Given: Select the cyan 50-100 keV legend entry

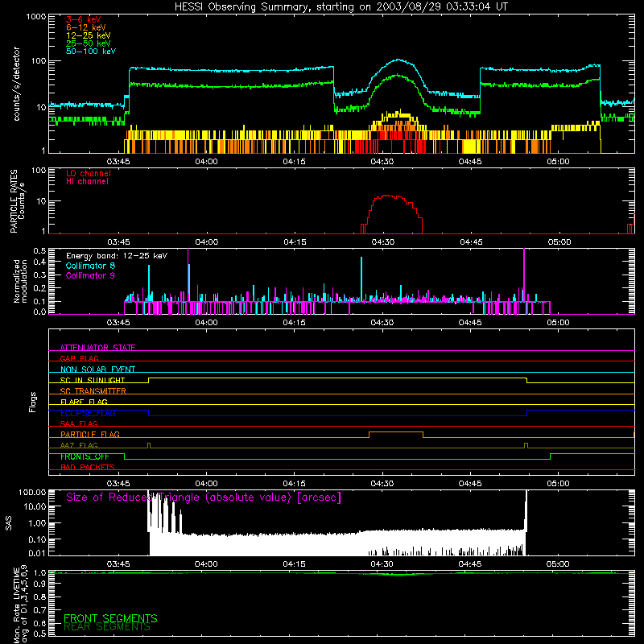Looking at the screenshot, I should 91,52.
